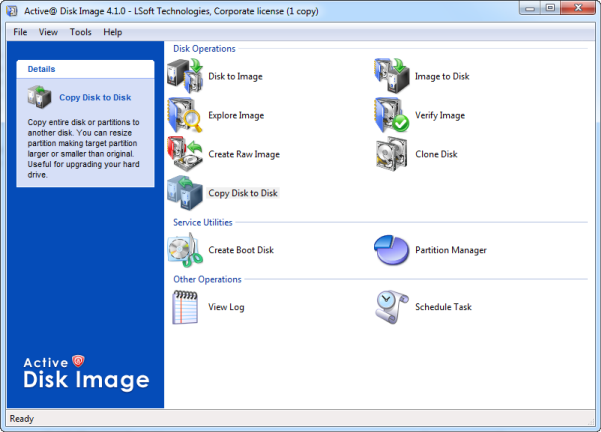Viewport: 601px width, 432px height.
Task: Click the View Log notepad icon
Action: (185, 307)
